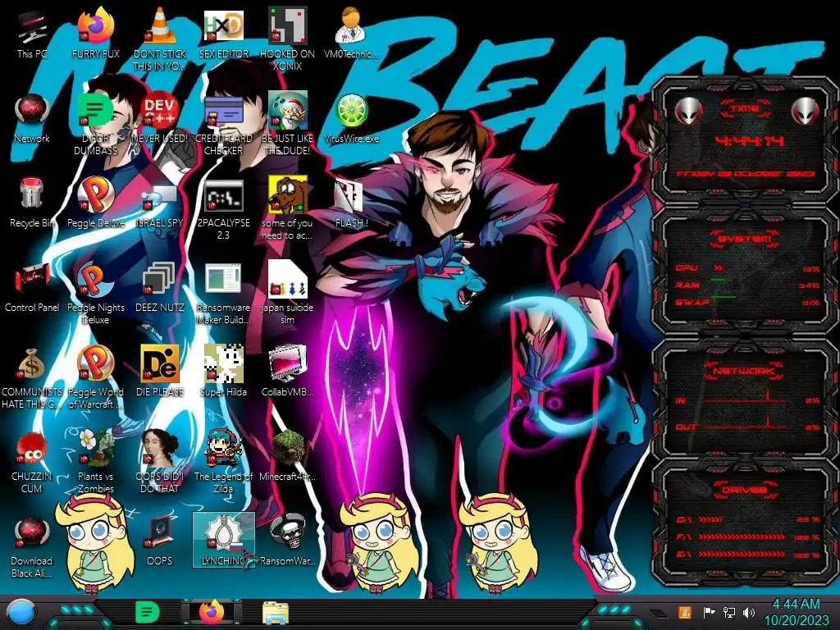The image size is (840, 630).
Task: Open the VLC cone shortcut on desktop
Action: [160, 39]
